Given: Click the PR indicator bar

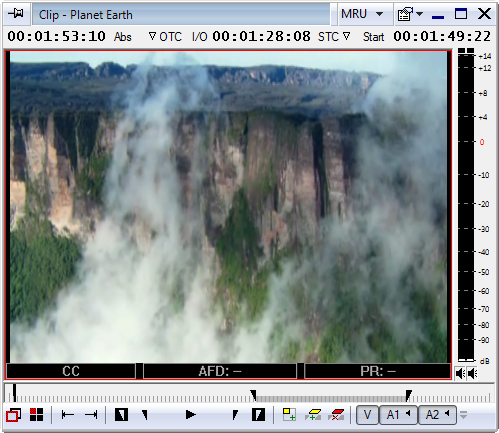Looking at the screenshot, I should [377, 371].
